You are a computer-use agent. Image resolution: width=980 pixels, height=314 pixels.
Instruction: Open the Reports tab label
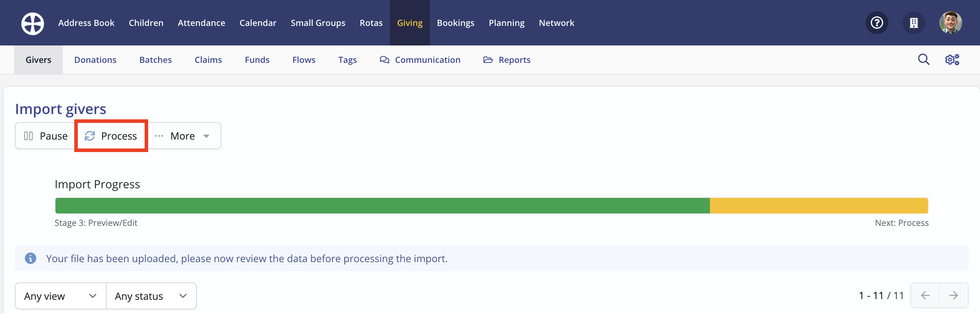(x=515, y=60)
